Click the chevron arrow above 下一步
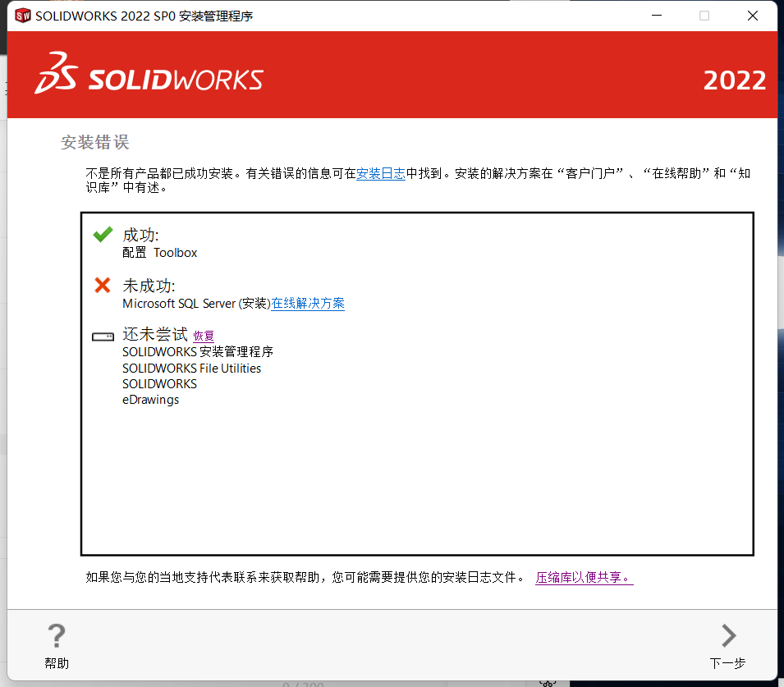 [727, 634]
